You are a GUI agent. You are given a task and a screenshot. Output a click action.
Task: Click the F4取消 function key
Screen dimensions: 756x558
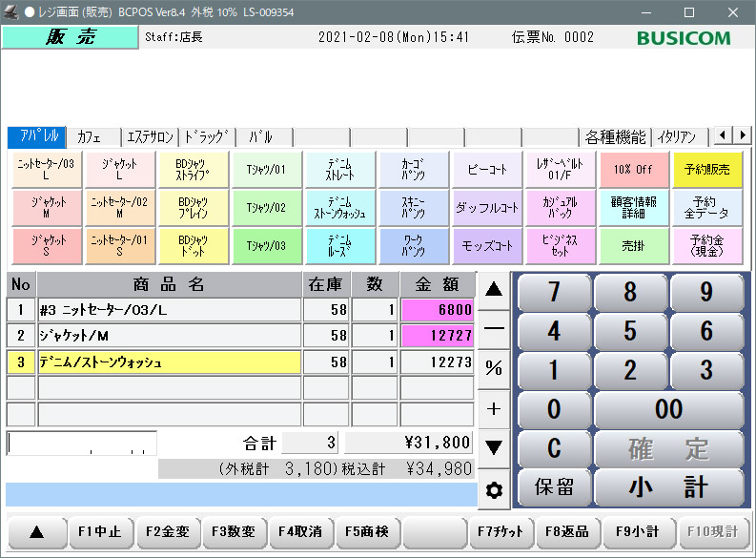pyautogui.click(x=300, y=532)
